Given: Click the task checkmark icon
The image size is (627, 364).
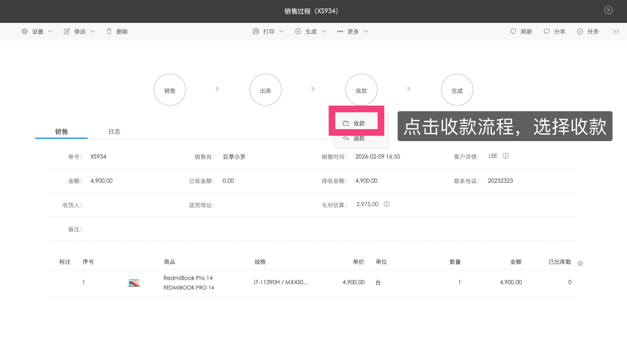Looking at the screenshot, I should point(580,31).
